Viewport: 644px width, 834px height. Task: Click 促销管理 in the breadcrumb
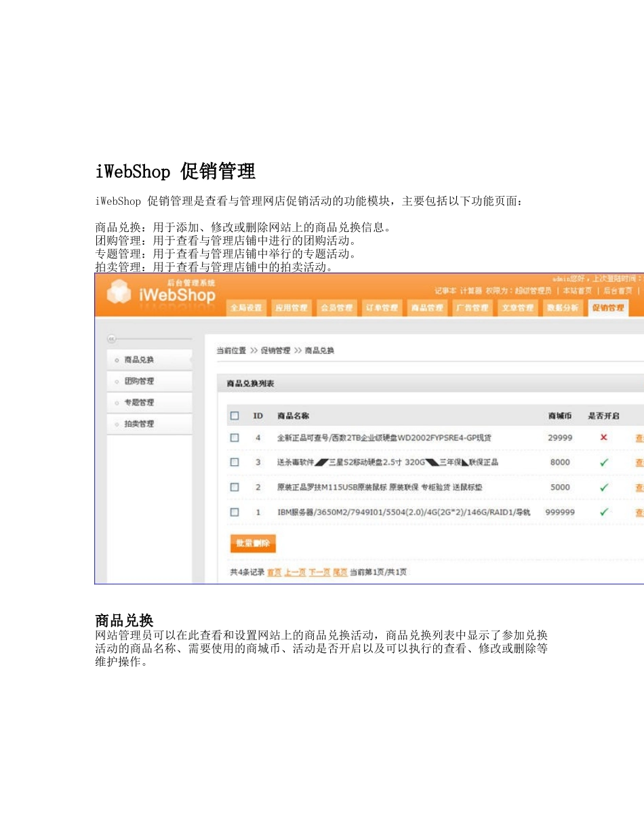click(x=275, y=351)
